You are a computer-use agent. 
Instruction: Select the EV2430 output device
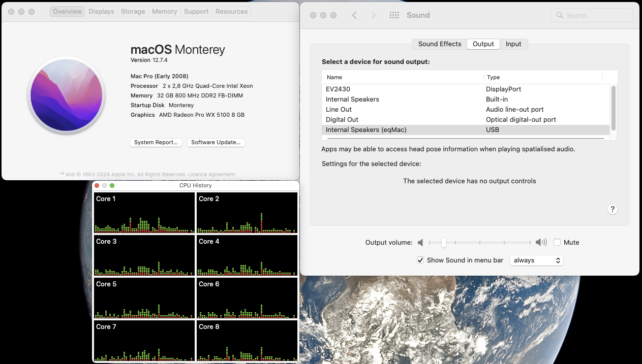466,89
